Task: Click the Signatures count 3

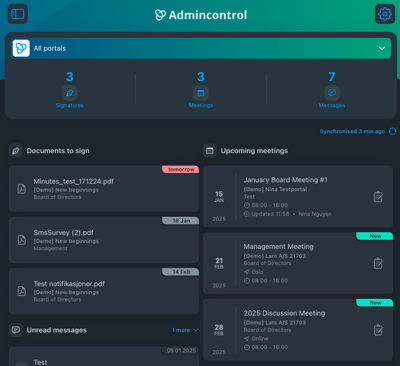Action: point(70,77)
